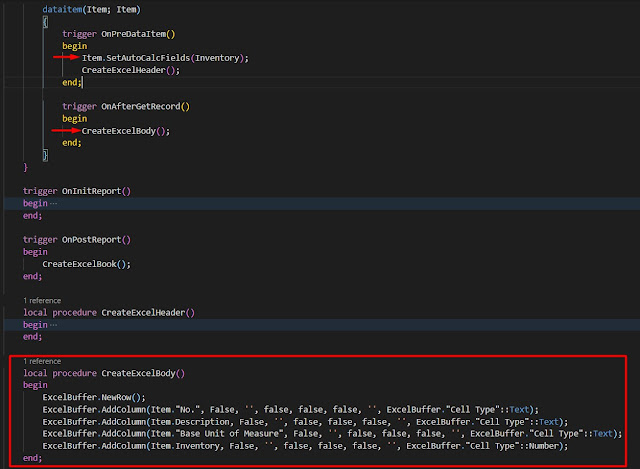The height and width of the screenshot is (469, 640).
Task: Click 'trigger OnAfterGetRecord()' line
Action: tap(126, 107)
